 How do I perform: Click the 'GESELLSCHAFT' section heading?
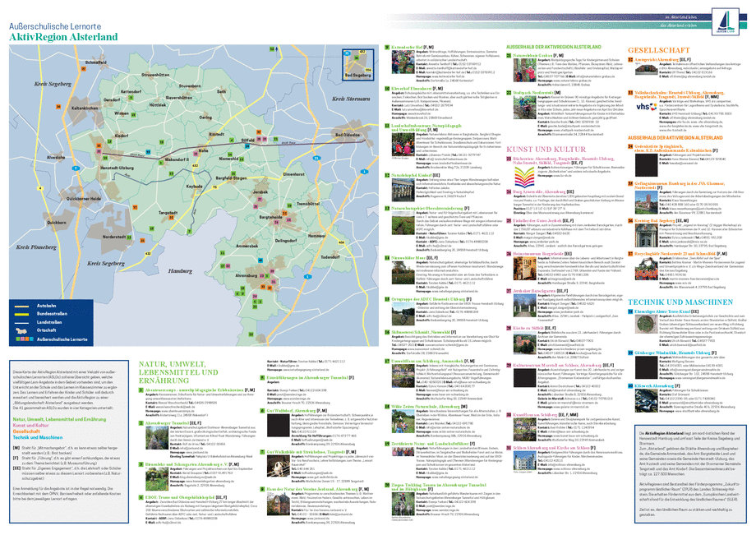tap(658, 50)
